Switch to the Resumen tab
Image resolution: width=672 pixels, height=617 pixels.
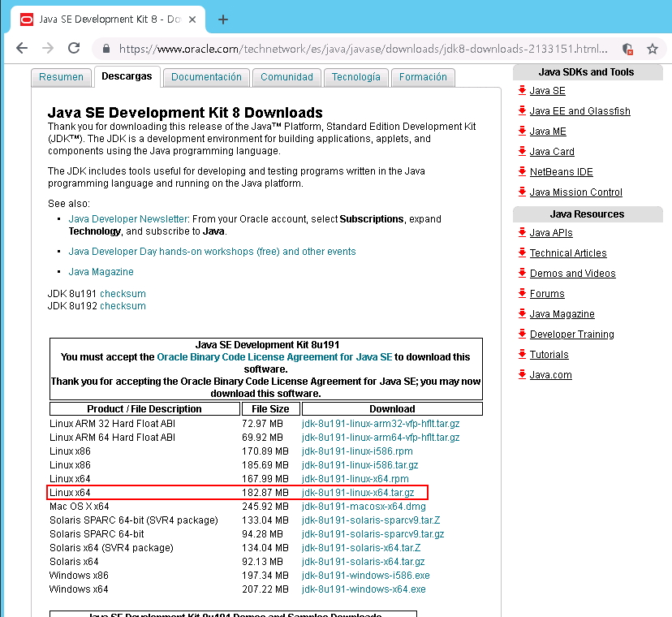61,77
